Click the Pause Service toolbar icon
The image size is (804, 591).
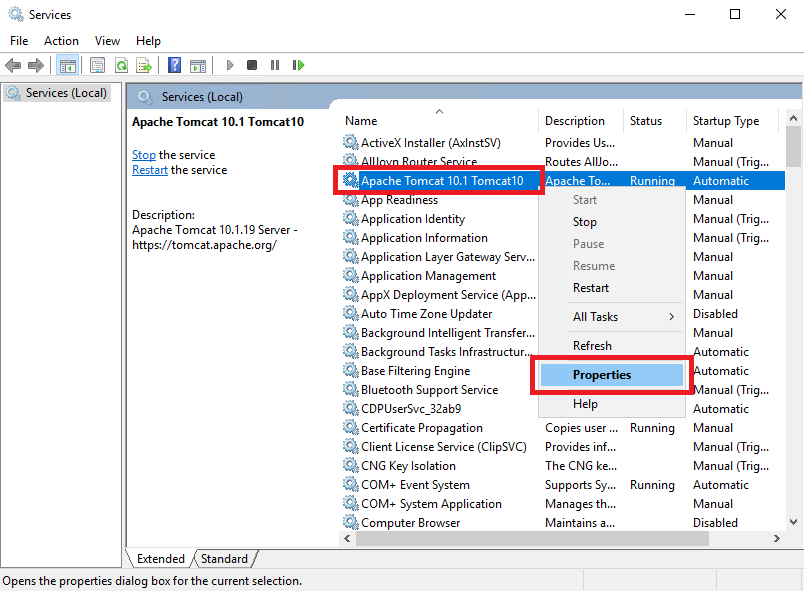point(275,65)
